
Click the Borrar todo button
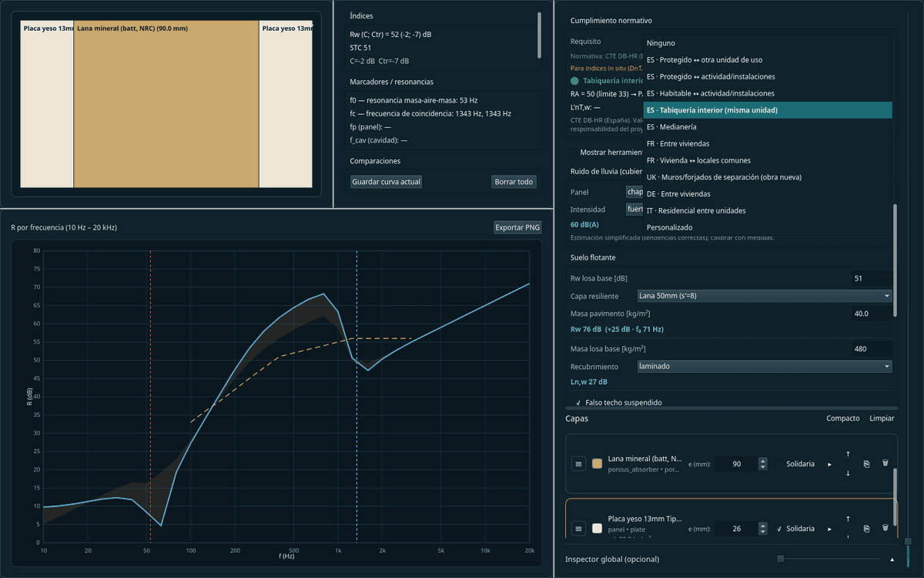coord(514,182)
